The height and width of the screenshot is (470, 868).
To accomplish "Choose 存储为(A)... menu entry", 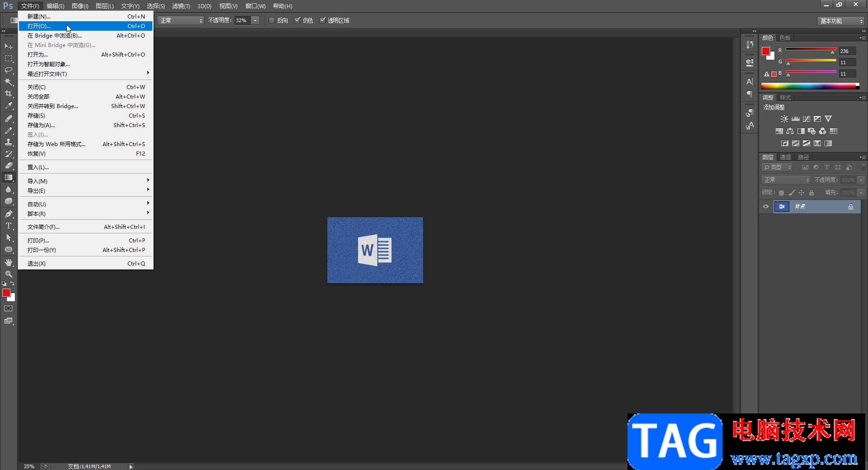I will click(86, 125).
